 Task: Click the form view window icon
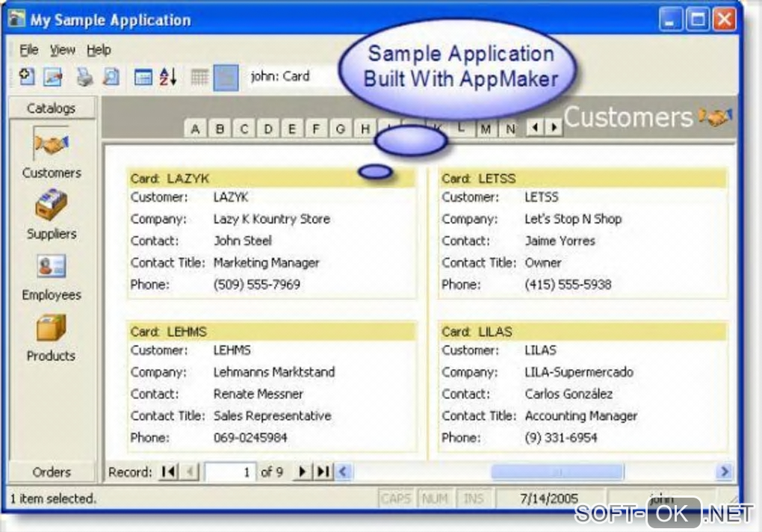point(143,77)
